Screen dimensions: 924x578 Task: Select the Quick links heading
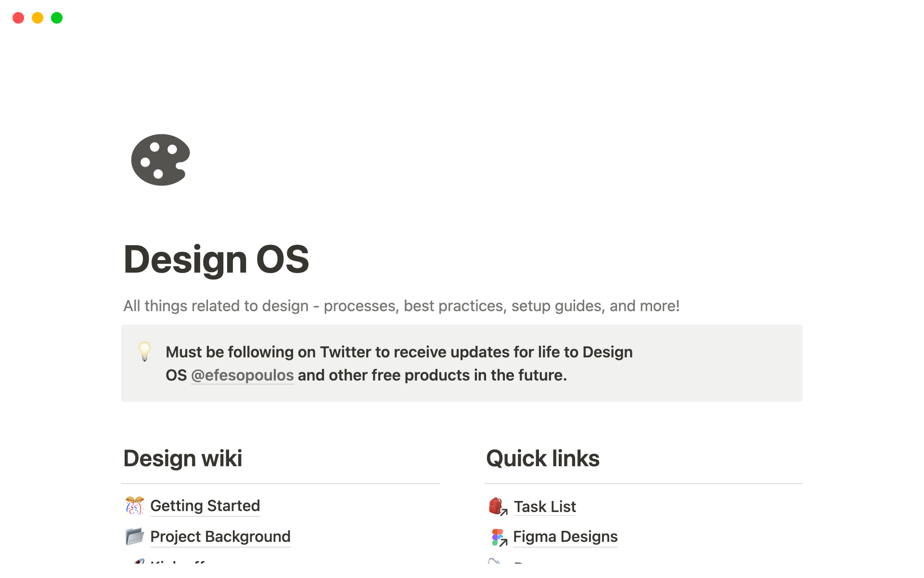click(543, 458)
